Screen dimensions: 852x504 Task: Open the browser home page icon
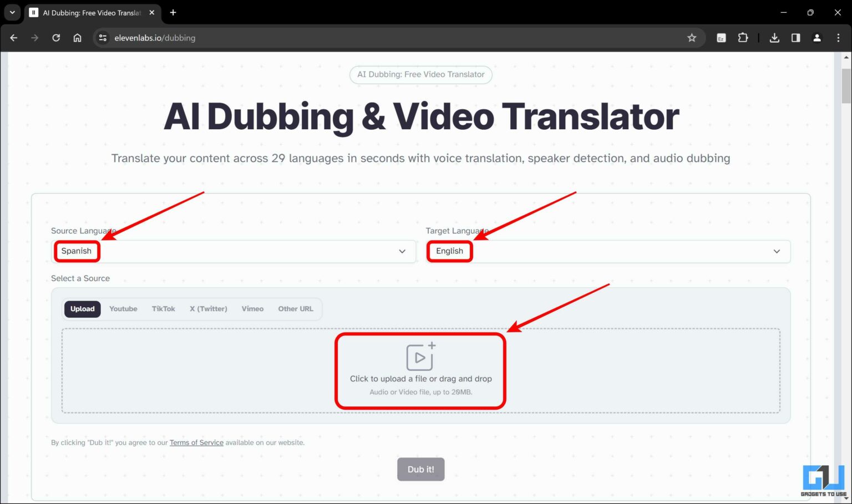point(78,38)
